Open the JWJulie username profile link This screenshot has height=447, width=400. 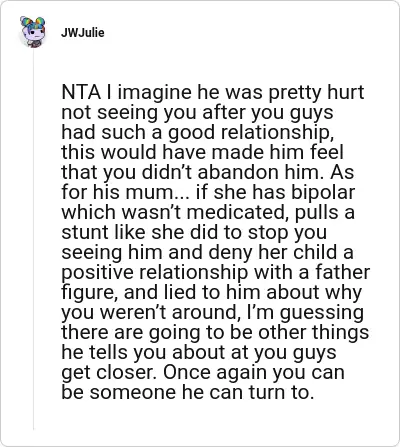pos(83,33)
